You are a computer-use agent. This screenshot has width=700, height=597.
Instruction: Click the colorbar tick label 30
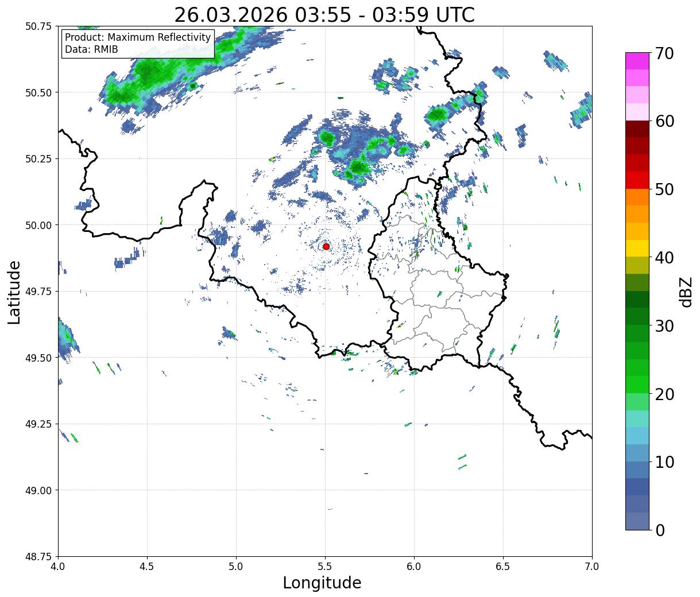point(664,325)
